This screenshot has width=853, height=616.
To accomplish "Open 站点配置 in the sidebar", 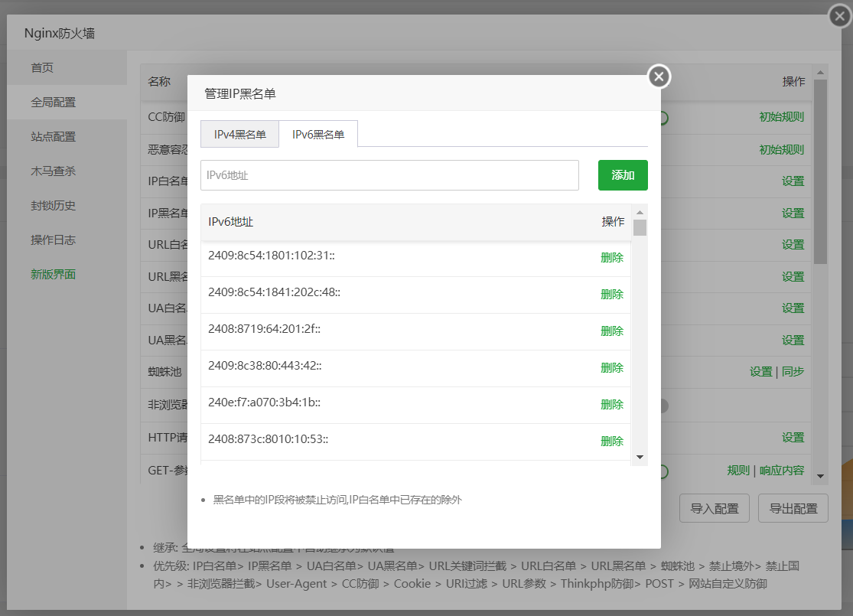I will pyautogui.click(x=67, y=136).
